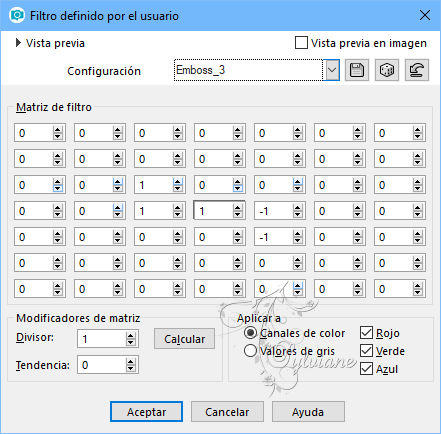
Task: Toggle the Azul channel checkbox
Action: [x=366, y=369]
